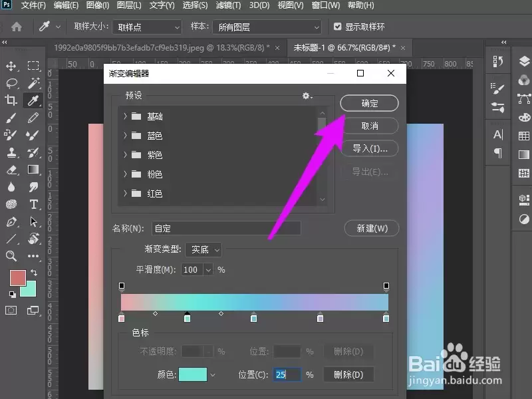Open the extra tools ellipsis
This screenshot has width=532, height=399.
coord(33,256)
